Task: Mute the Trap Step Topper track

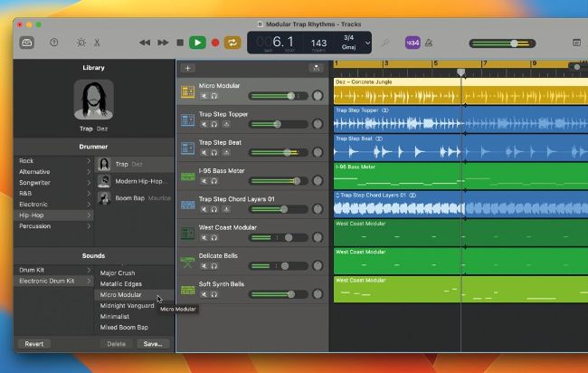Action: click(204, 125)
